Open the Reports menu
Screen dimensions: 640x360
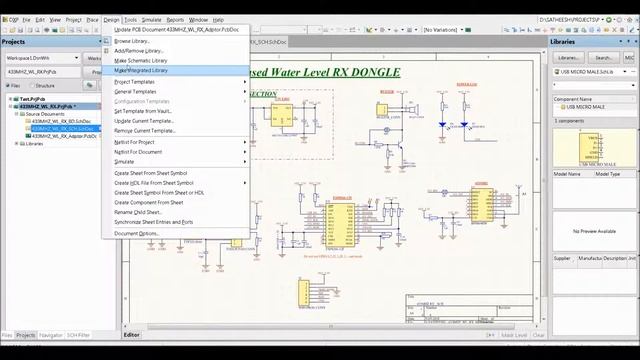[x=175, y=20]
